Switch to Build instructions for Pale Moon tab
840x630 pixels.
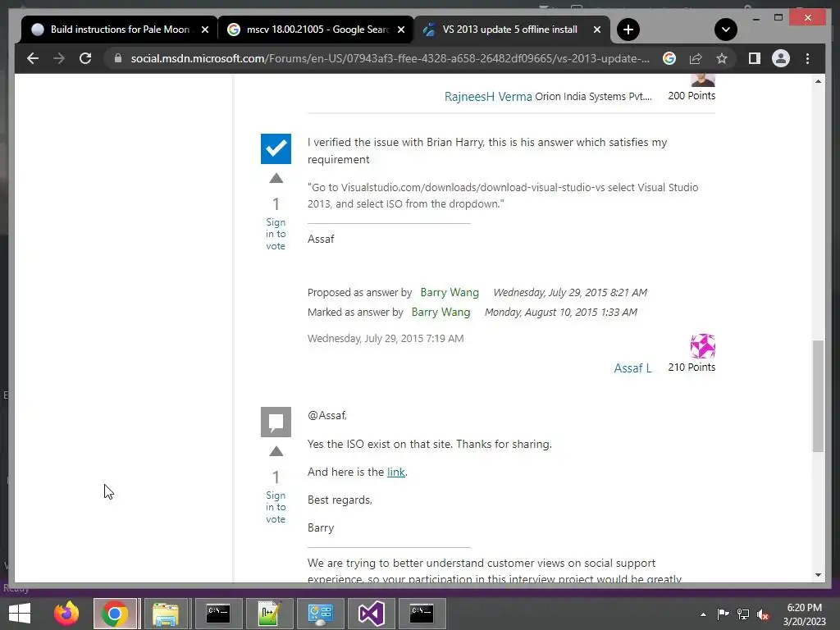120,30
